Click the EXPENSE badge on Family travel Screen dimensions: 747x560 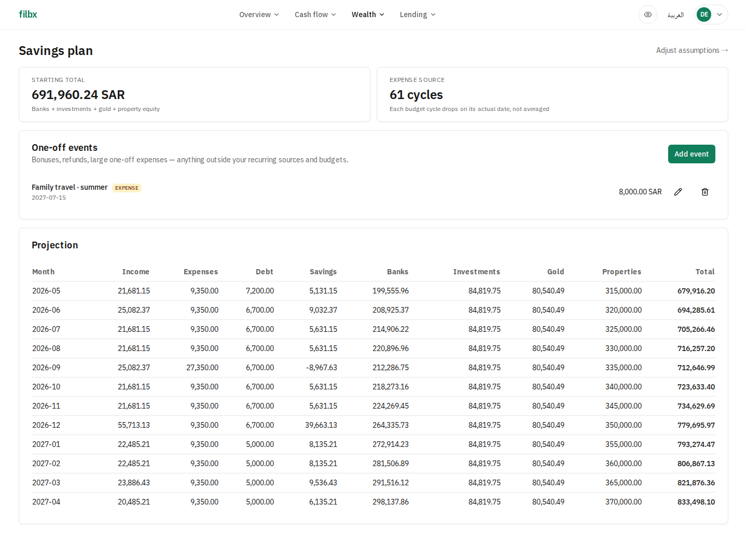[x=127, y=188]
